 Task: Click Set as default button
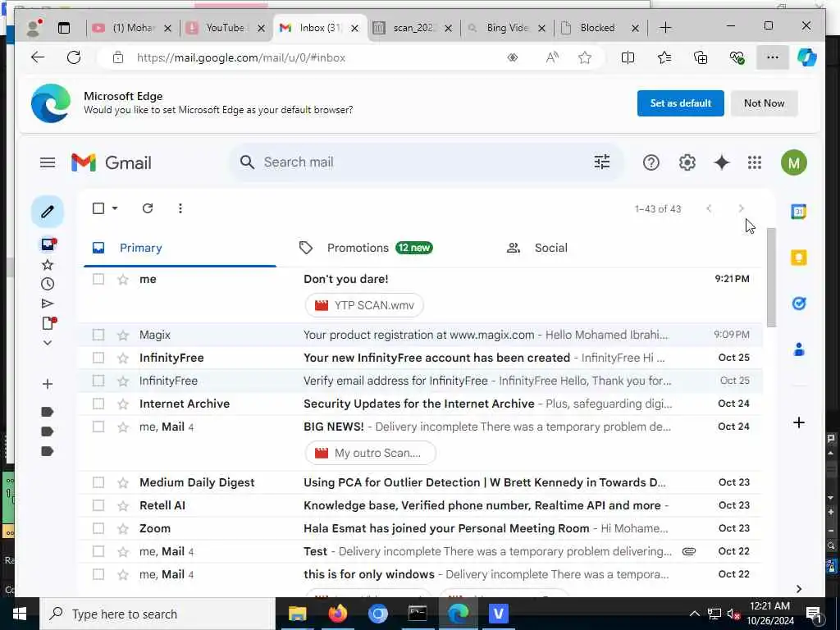coord(680,103)
